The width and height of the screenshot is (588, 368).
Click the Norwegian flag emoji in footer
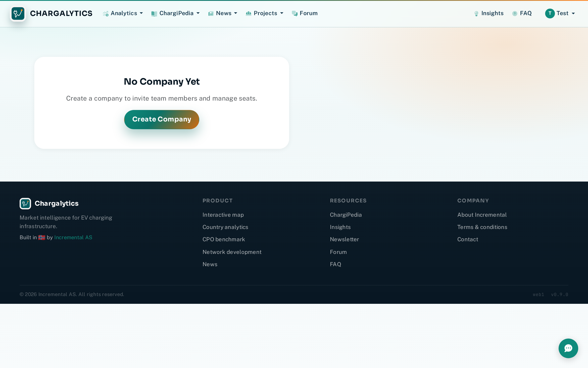point(42,237)
